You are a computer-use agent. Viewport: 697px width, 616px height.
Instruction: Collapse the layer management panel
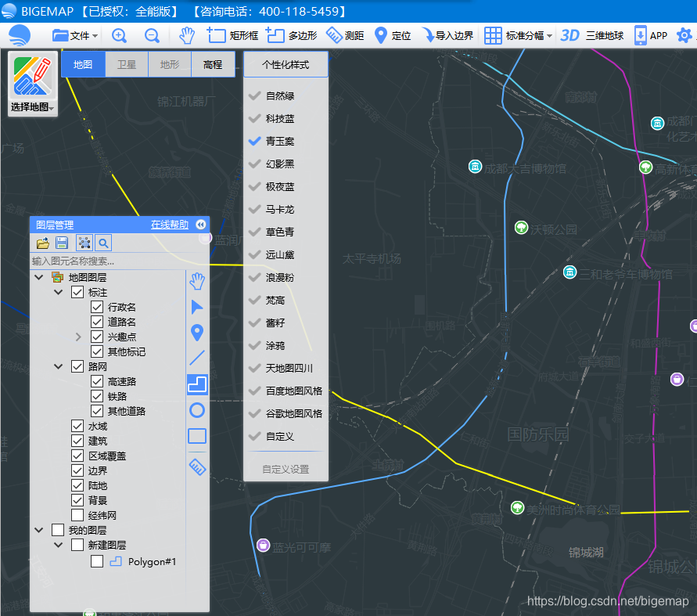[200, 225]
